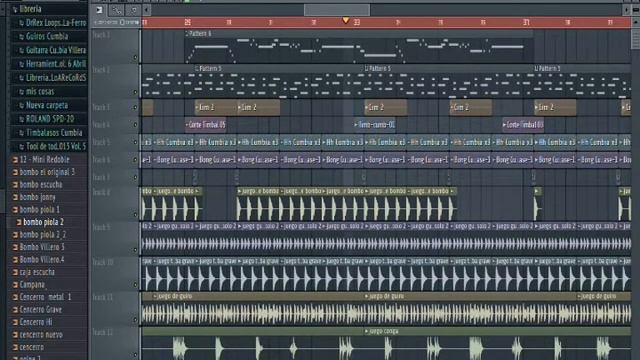Click the bombo escucha sample icon

[x=15, y=185]
